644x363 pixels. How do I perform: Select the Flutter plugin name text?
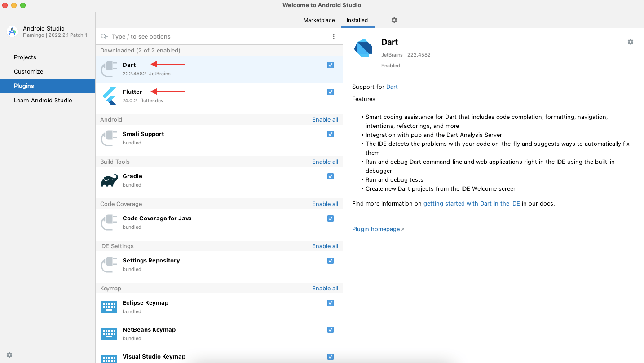click(x=132, y=92)
